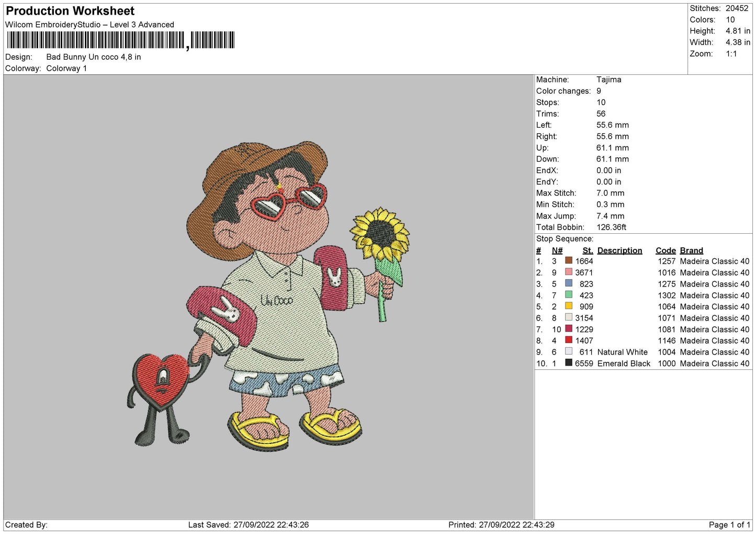The image size is (756, 534).
Task: Click stitch count 3671 in row 2
Action: (584, 272)
